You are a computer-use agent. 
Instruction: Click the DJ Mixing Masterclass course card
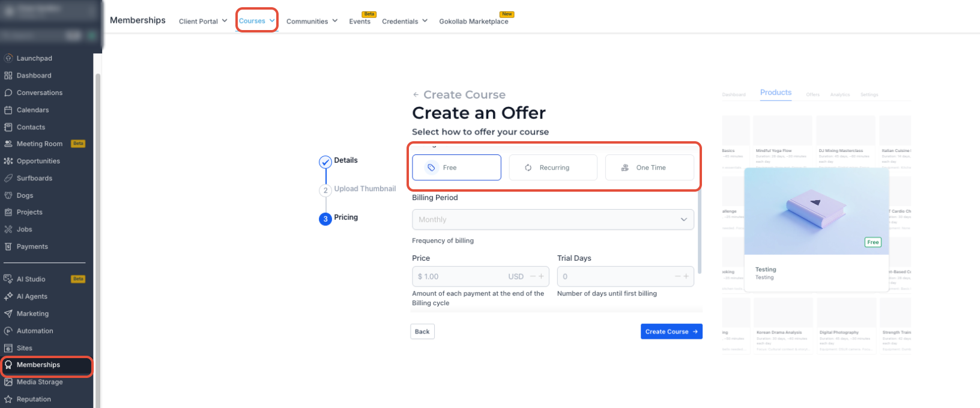coord(845,143)
